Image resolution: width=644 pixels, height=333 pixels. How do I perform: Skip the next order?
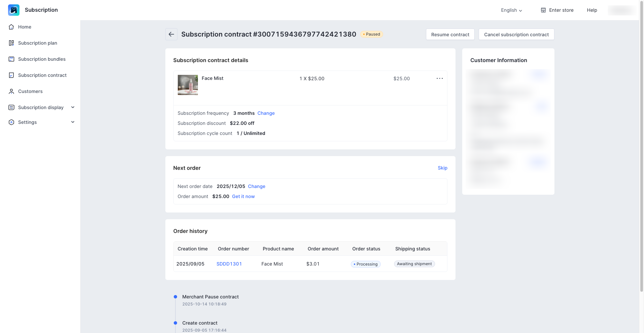pyautogui.click(x=442, y=168)
